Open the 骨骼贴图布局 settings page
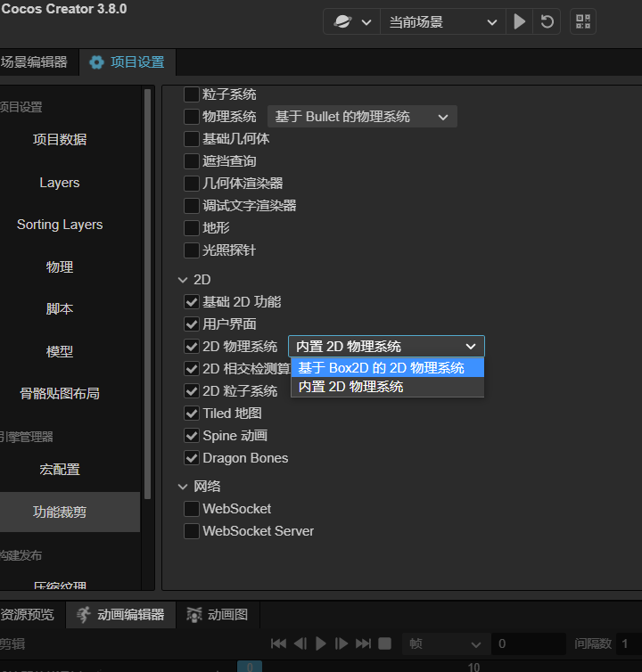 [60, 393]
